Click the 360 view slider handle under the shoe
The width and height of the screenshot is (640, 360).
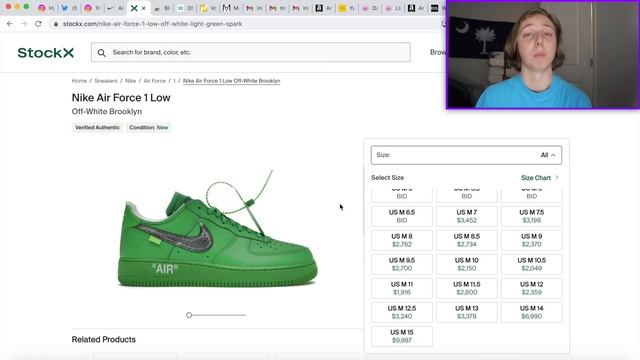189,315
